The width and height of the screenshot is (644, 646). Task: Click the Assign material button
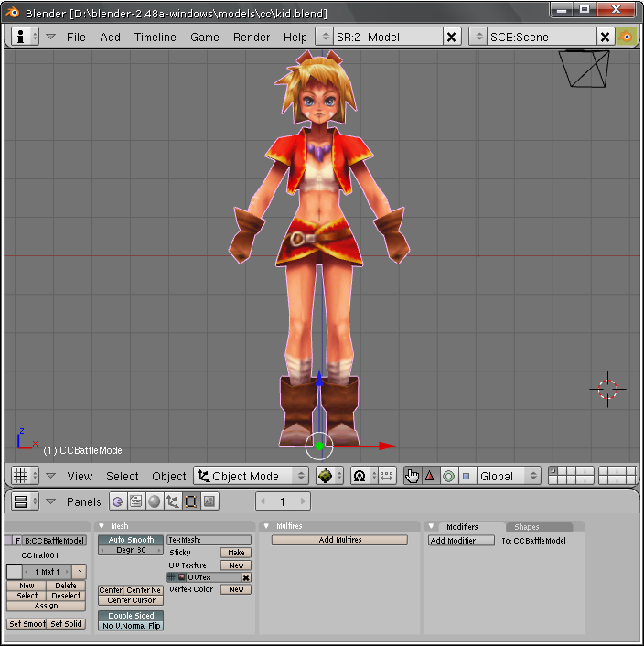46,606
